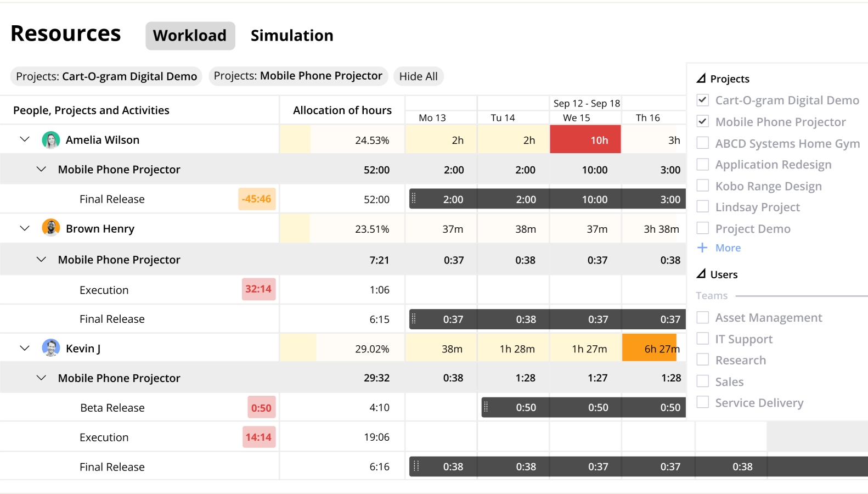The image size is (868, 494).
Task: Enable the ABCD Systems Home Gym project filter
Action: click(702, 143)
